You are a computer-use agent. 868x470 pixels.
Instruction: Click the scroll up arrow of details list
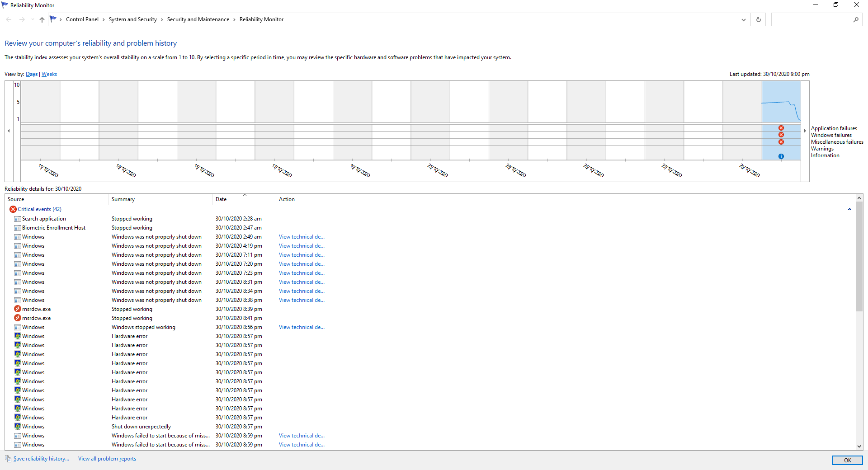[x=859, y=198]
